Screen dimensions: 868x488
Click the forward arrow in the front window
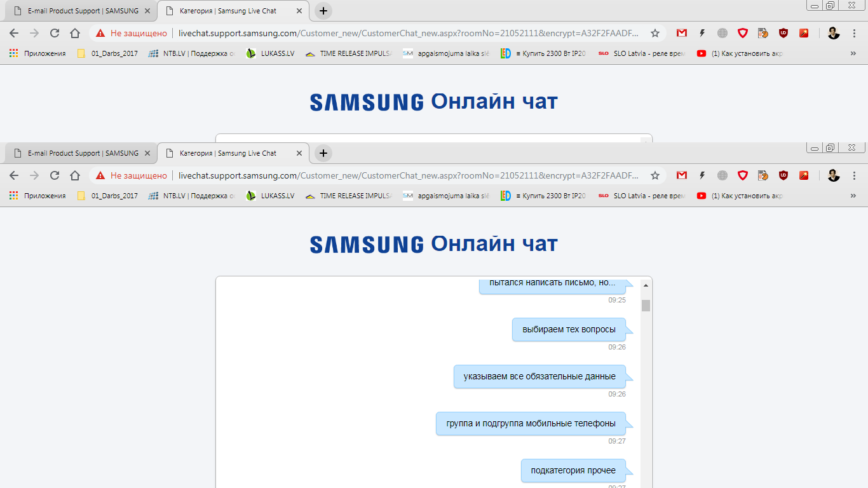tap(34, 175)
